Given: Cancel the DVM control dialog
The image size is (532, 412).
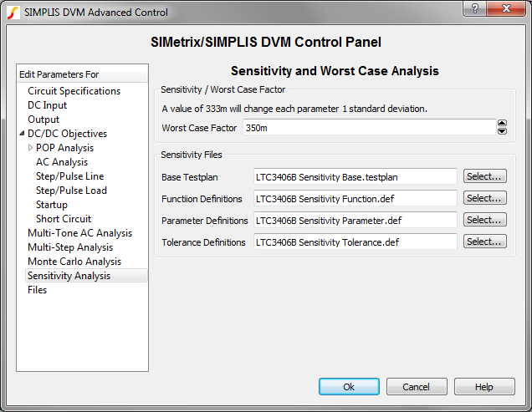Looking at the screenshot, I should pos(416,387).
